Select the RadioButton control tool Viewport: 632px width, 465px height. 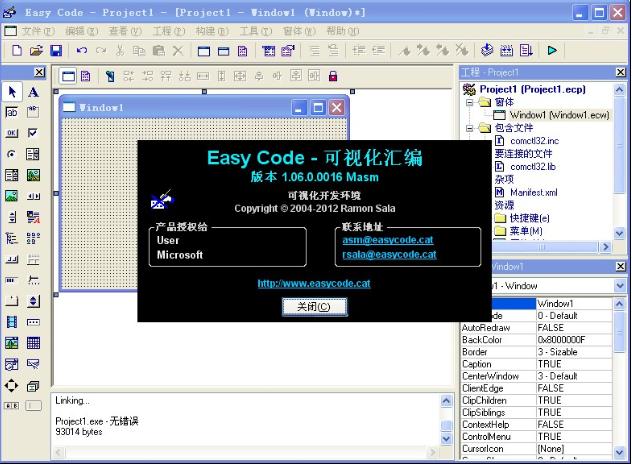[12, 154]
